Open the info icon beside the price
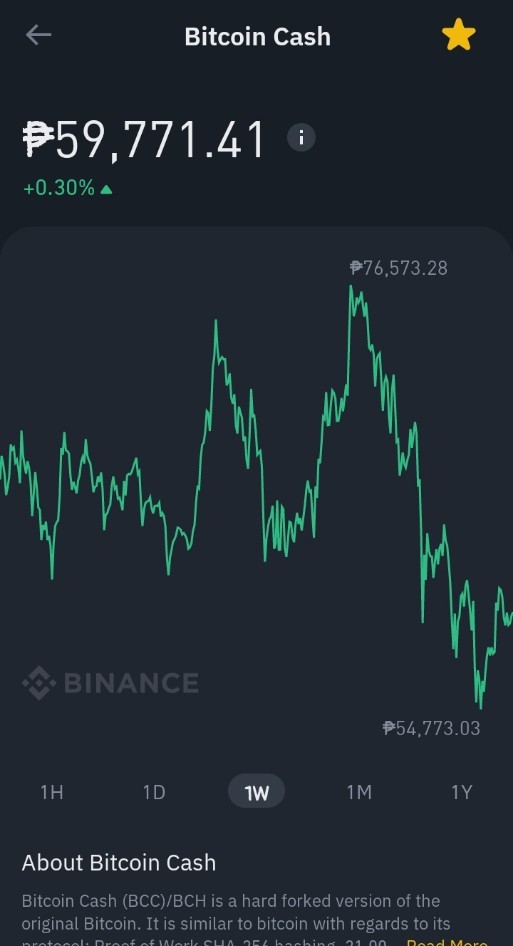 (301, 138)
